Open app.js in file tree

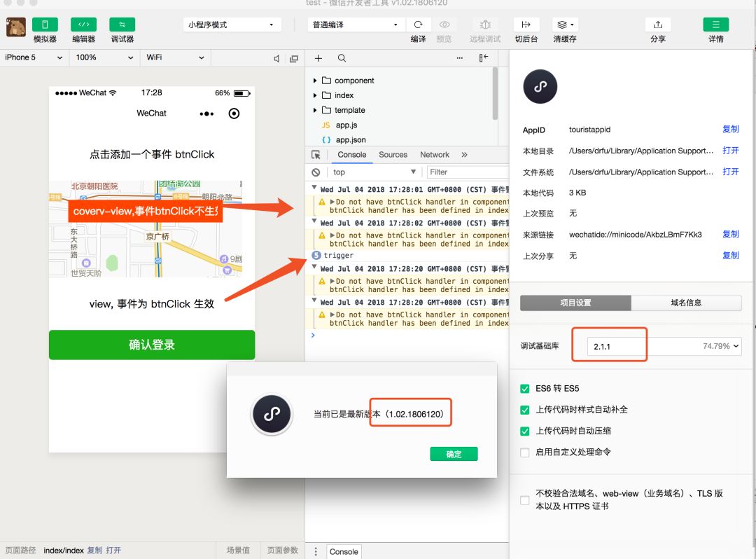(x=346, y=125)
